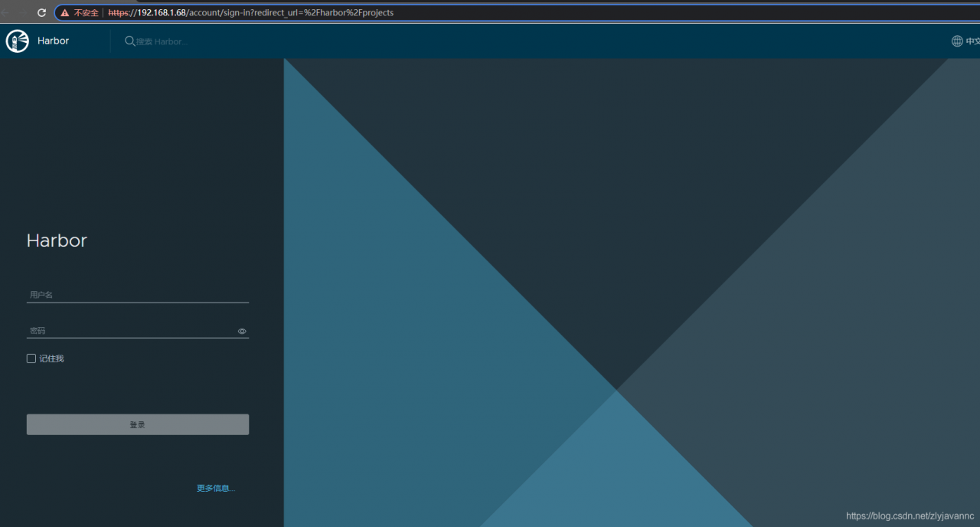Viewport: 980px width, 527px height.
Task: Click the 不安全 label in address bar
Action: click(x=86, y=13)
